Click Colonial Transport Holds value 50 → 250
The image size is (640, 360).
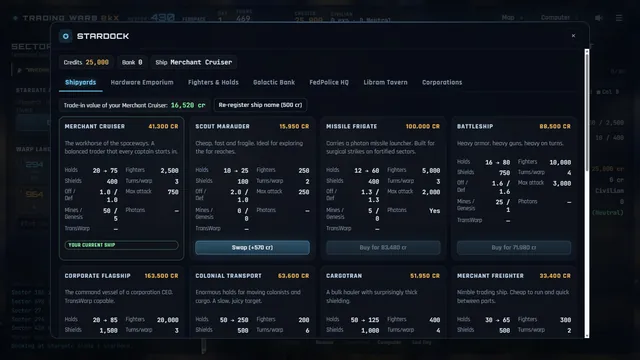pos(234,320)
